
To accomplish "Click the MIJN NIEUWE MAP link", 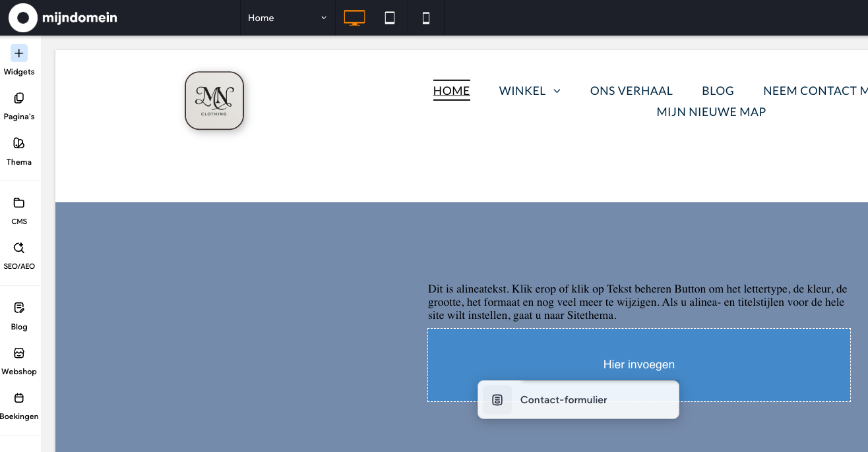I will (711, 112).
